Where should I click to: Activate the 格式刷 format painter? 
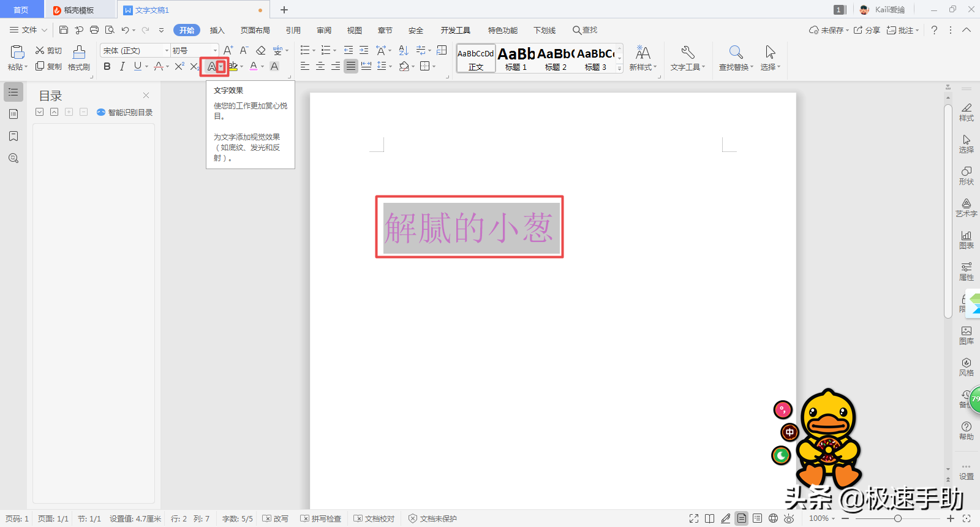[79, 59]
